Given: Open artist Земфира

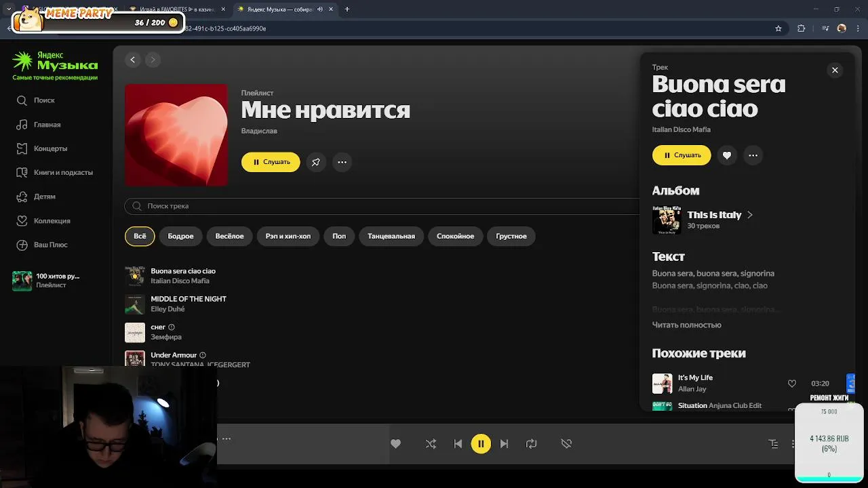Looking at the screenshot, I should point(166,337).
